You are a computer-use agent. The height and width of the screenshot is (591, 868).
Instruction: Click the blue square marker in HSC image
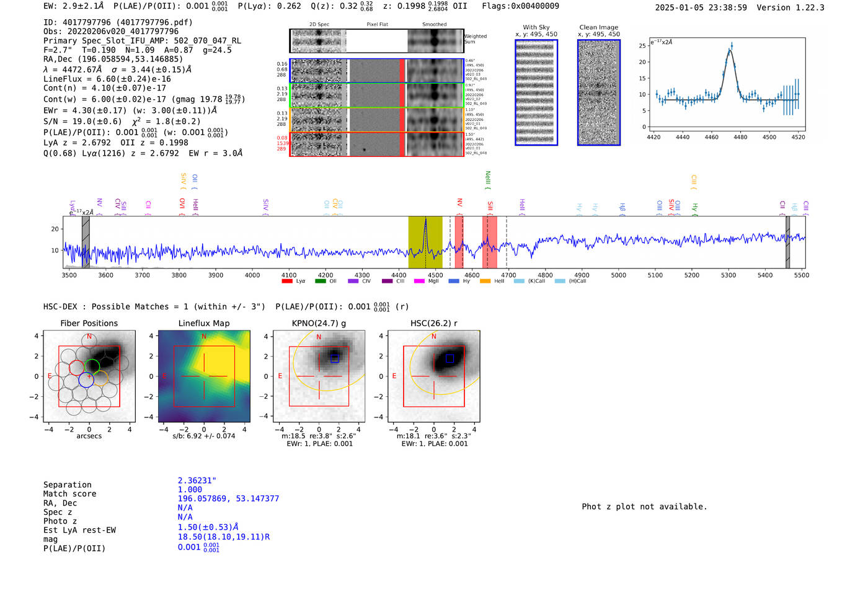(x=449, y=358)
